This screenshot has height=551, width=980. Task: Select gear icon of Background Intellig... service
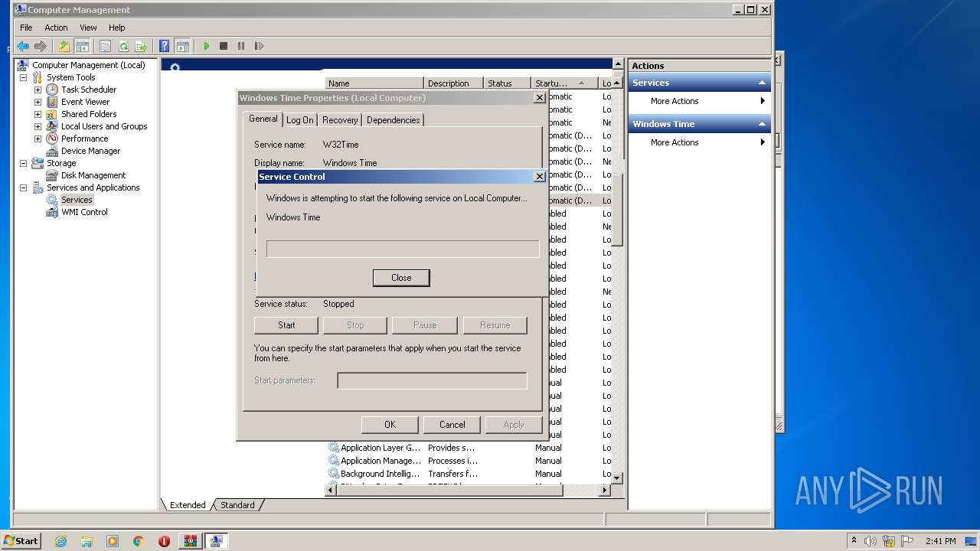(x=334, y=474)
